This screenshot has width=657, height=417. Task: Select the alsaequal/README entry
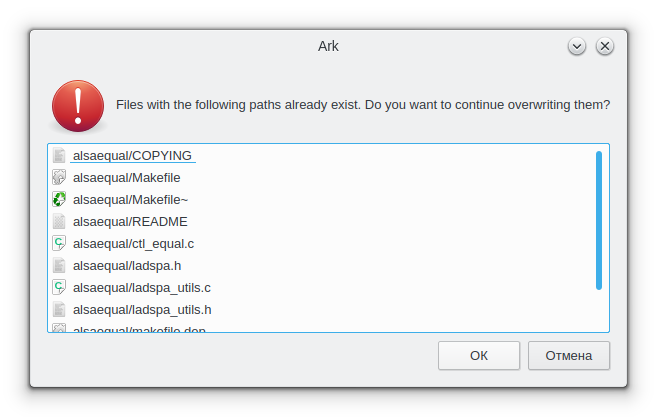(x=130, y=222)
